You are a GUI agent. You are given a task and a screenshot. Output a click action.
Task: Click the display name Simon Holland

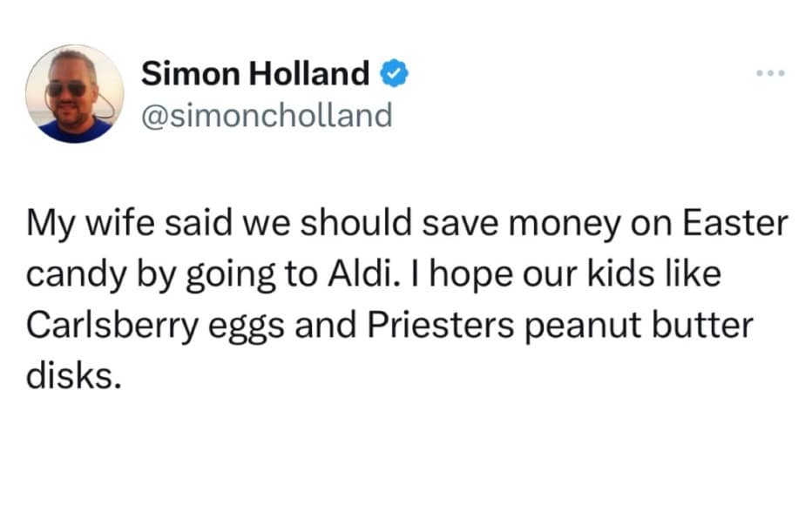click(x=255, y=75)
